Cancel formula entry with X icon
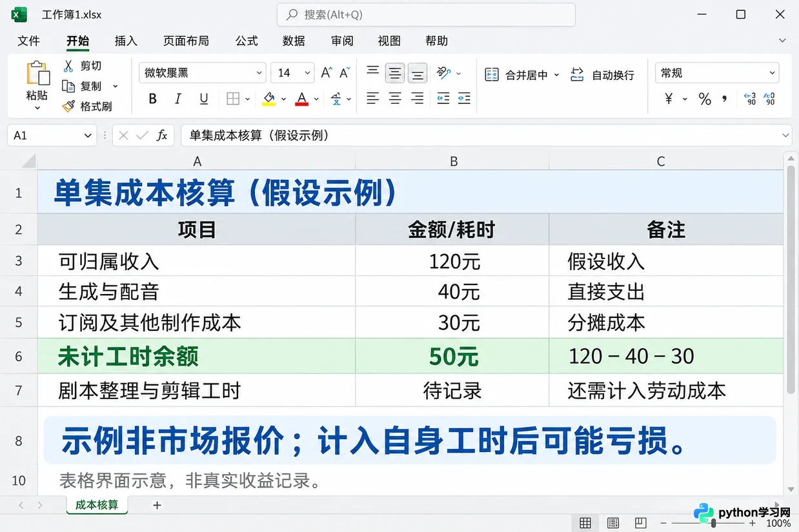 pyautogui.click(x=124, y=135)
